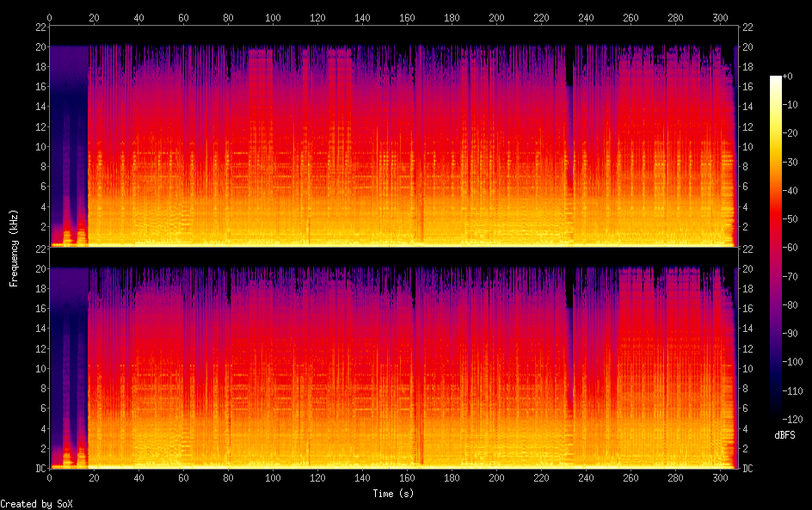Click the "100" tick on the top time axis
The width and height of the screenshot is (812, 510).
pos(273,17)
